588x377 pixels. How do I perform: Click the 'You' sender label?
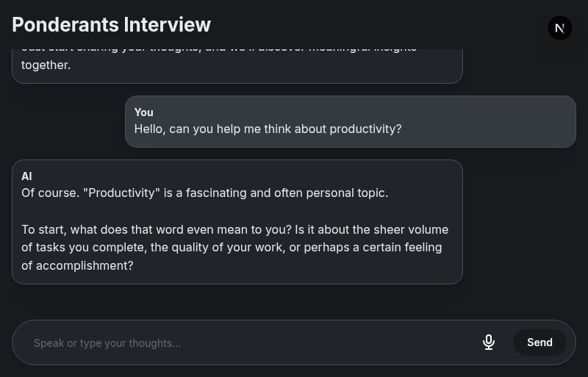click(143, 112)
